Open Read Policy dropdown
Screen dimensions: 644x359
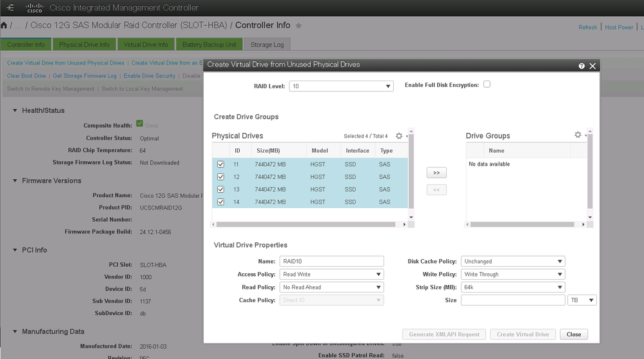pyautogui.click(x=331, y=287)
